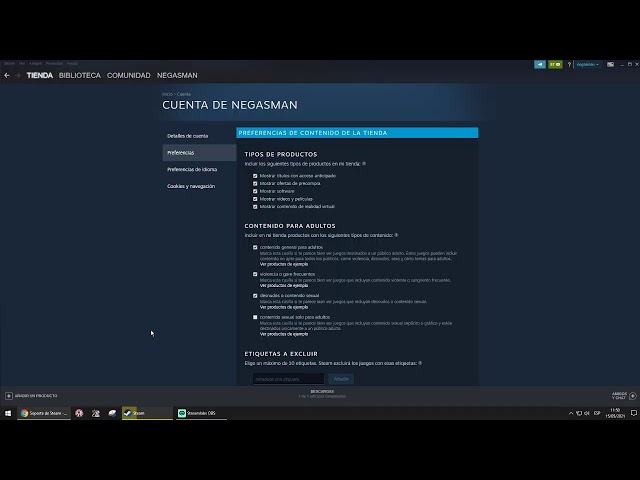Toggle Mostrar ofertas de precompra
This screenshot has width=640, height=480.
(x=255, y=184)
